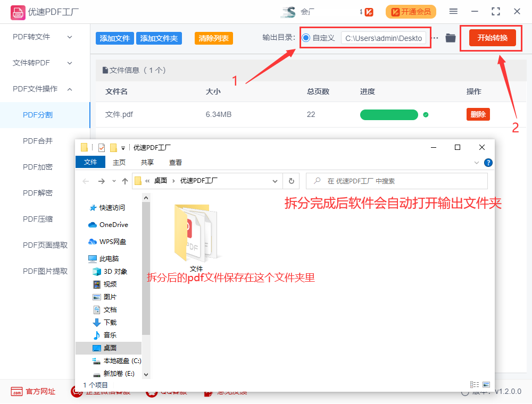
Task: Click the 优速PDF工厂 app logo icon
Action: [18, 13]
